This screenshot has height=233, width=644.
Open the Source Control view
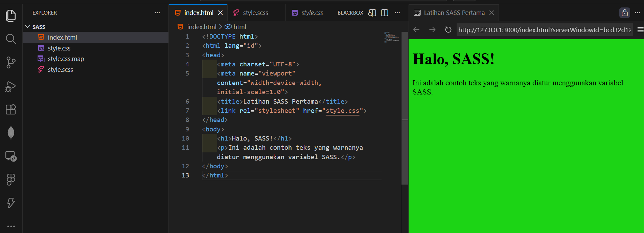(x=11, y=62)
